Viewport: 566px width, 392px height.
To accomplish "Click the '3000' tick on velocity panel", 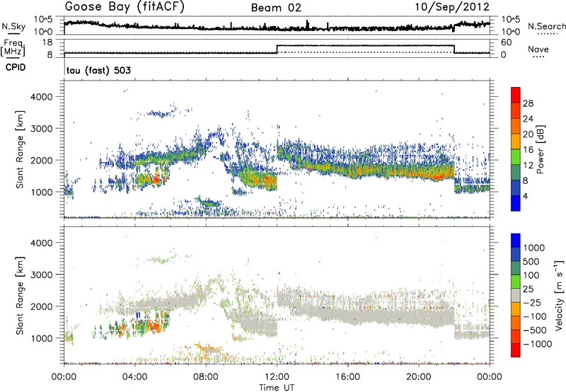I will pyautogui.click(x=42, y=275).
